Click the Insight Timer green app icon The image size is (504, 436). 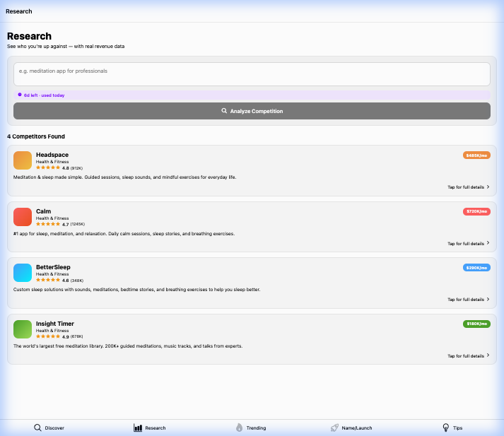coord(23,329)
